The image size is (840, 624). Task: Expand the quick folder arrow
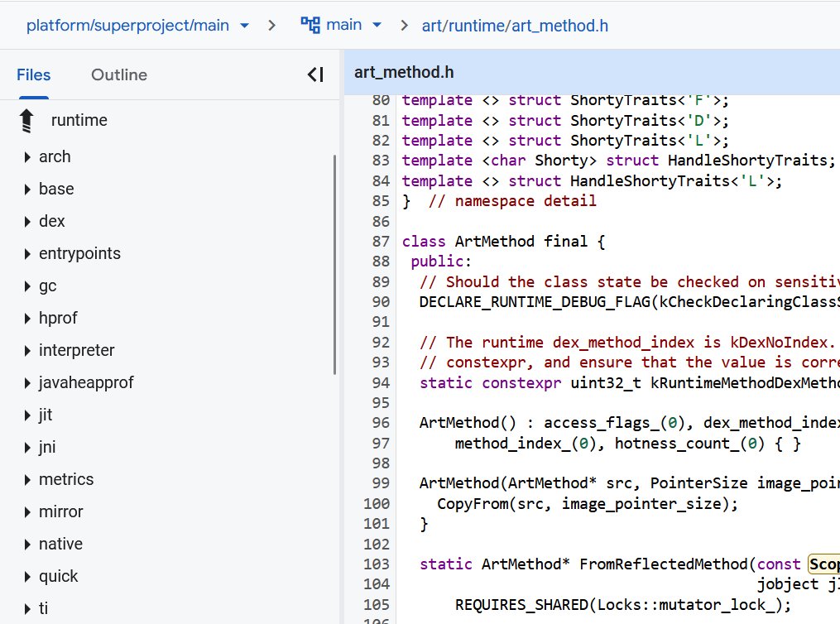27,576
